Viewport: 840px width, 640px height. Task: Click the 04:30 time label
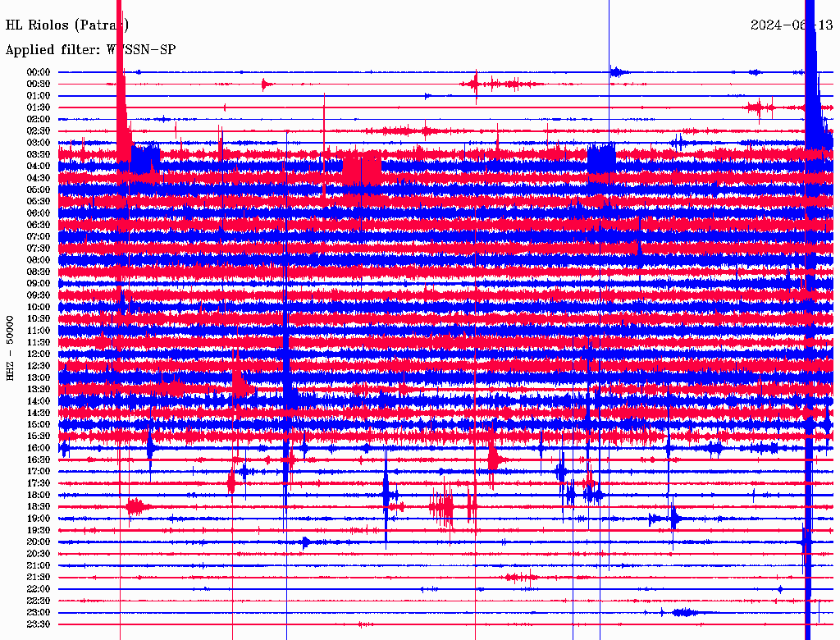[39, 177]
